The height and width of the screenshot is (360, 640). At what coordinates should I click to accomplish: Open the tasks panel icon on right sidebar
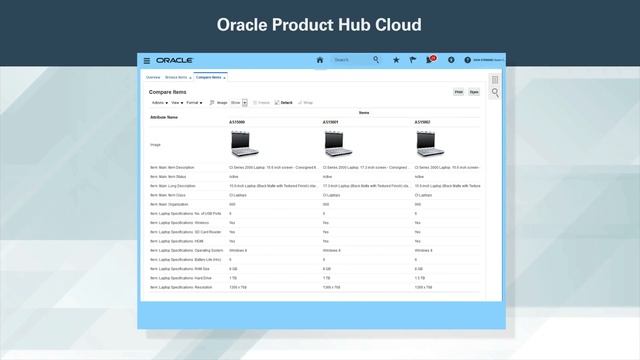tap(495, 80)
